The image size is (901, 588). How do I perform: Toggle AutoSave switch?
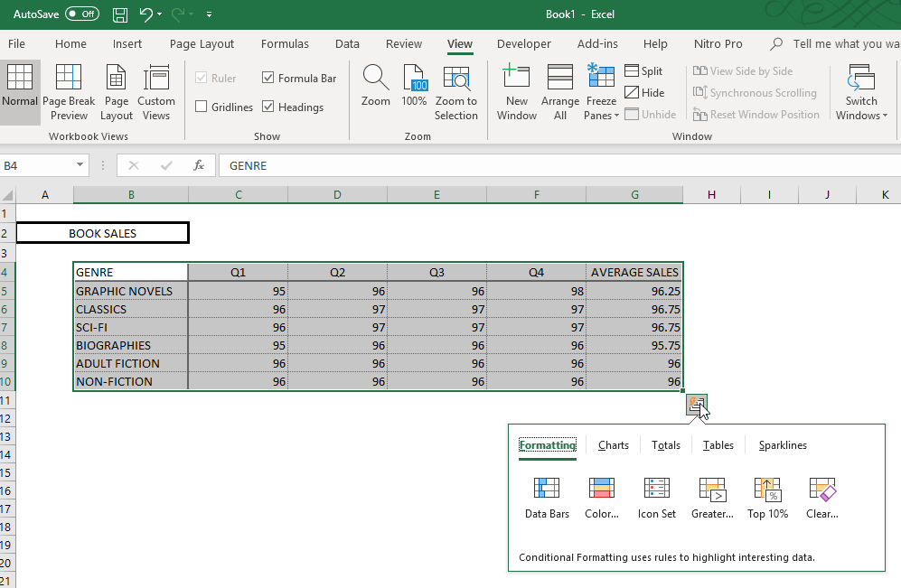pos(82,14)
